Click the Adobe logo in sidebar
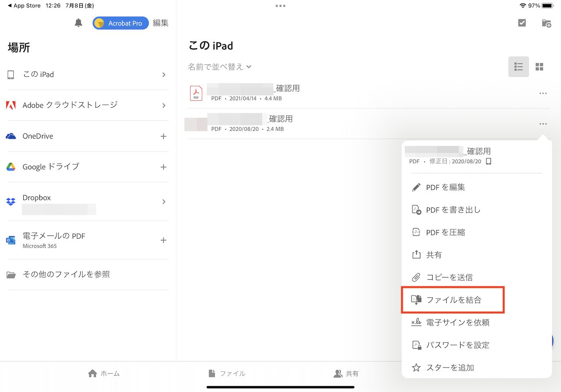 point(11,105)
